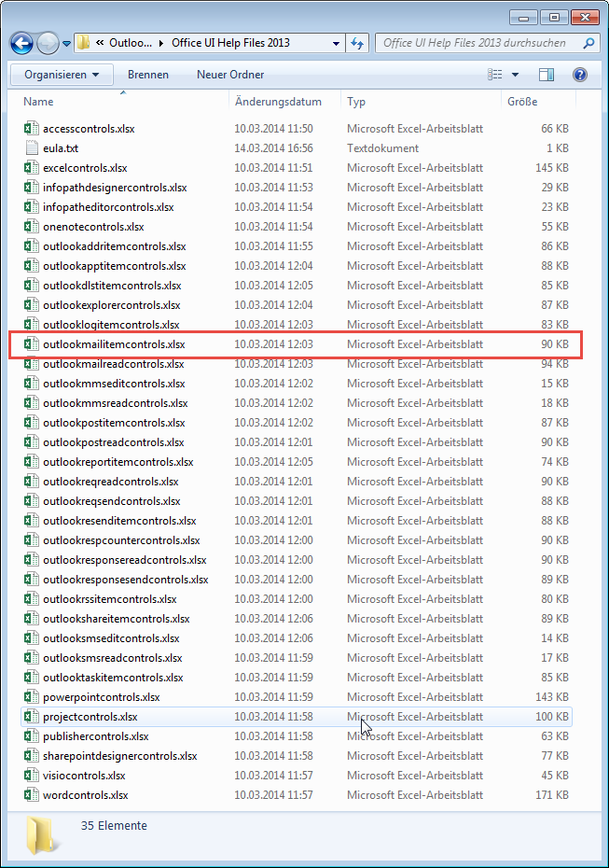This screenshot has height=868, width=609.
Task: Open Help with the question mark icon
Action: click(580, 75)
